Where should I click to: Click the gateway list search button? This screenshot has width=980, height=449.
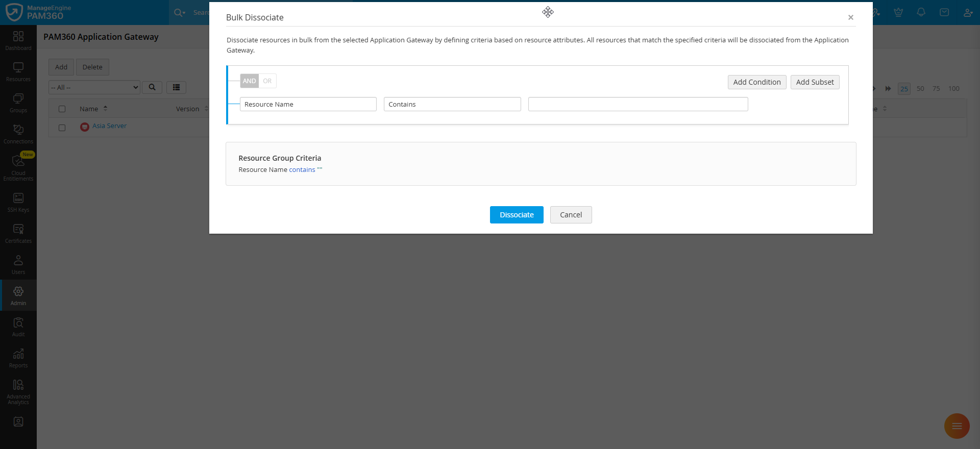click(152, 87)
